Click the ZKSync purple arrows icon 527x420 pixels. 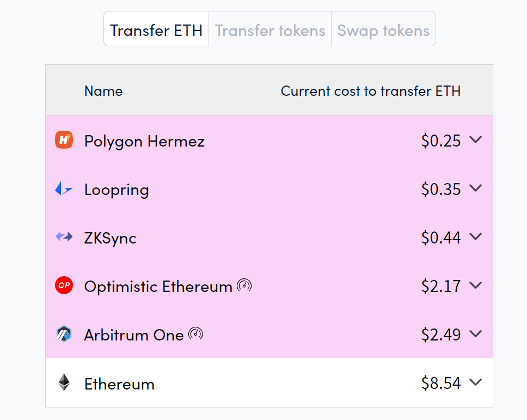(64, 237)
